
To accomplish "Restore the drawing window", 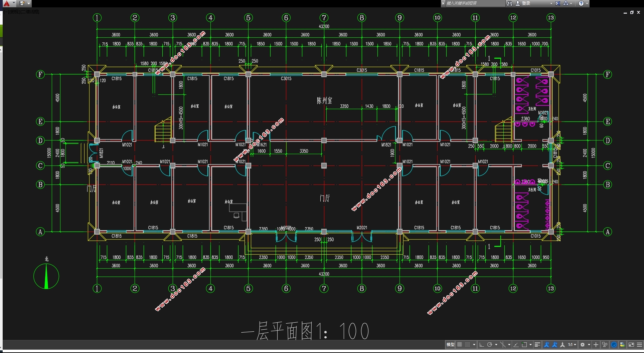I will coord(632,12).
